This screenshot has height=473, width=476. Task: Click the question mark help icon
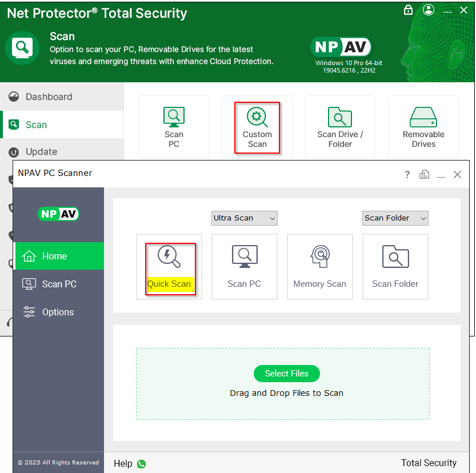[407, 175]
